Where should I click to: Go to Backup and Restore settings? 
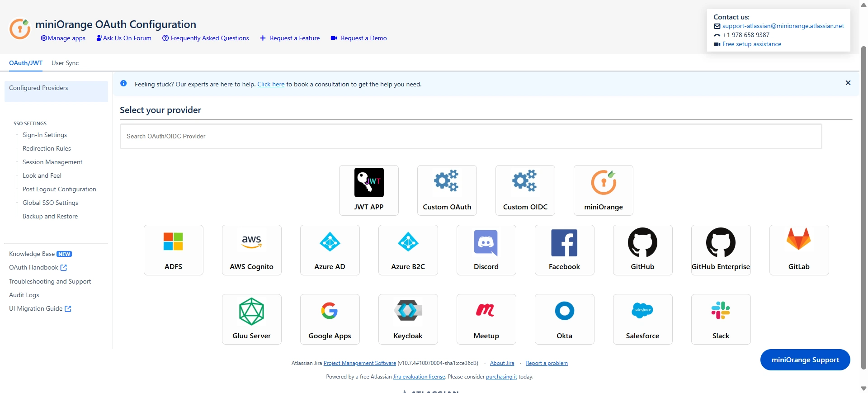[50, 216]
